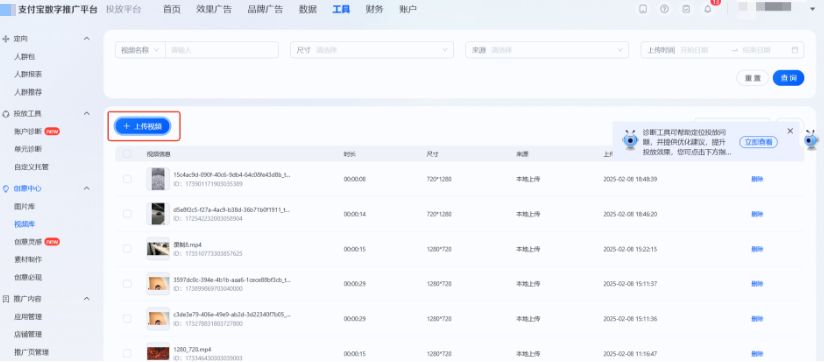Open 数据 top menu
The image size is (824, 362).
point(307,9)
